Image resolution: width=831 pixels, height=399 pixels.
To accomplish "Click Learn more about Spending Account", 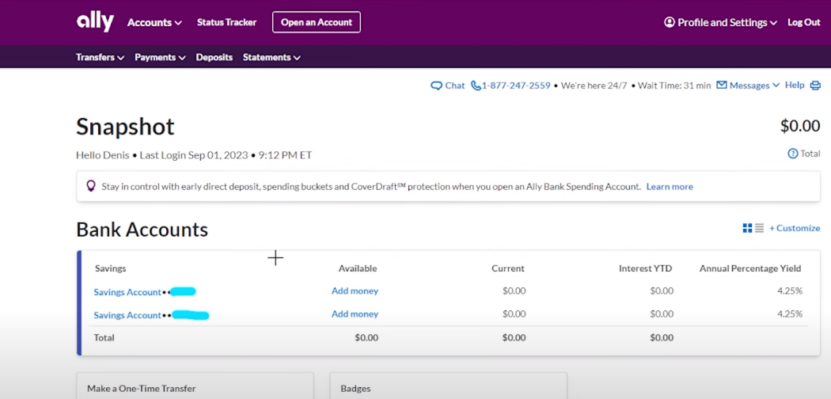I will (x=669, y=187).
